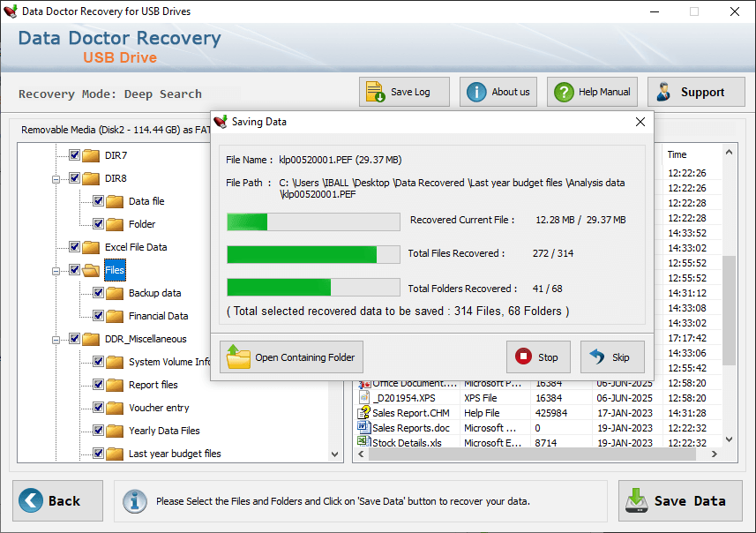Click the Excel File Data folder icon
The height and width of the screenshot is (533, 756).
(x=91, y=247)
